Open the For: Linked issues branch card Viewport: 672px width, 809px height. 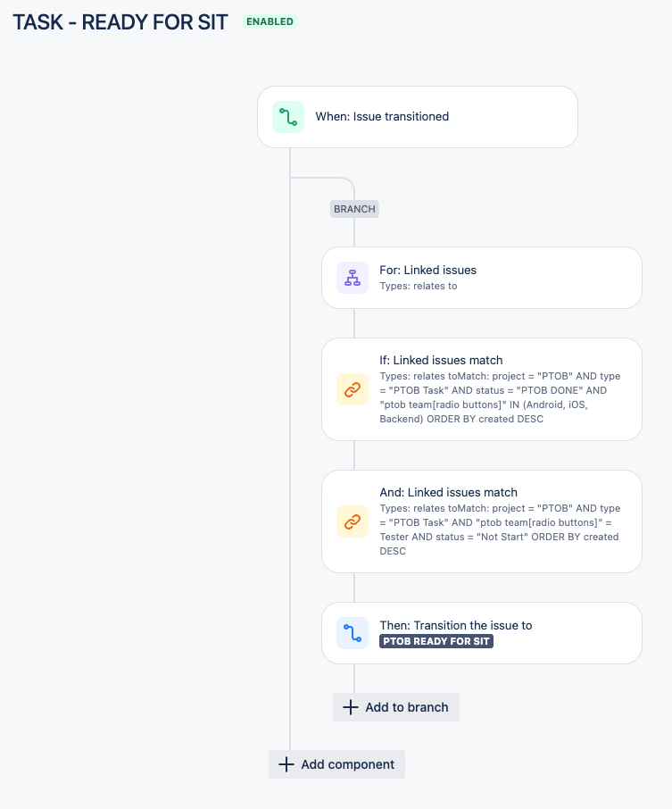tap(482, 278)
